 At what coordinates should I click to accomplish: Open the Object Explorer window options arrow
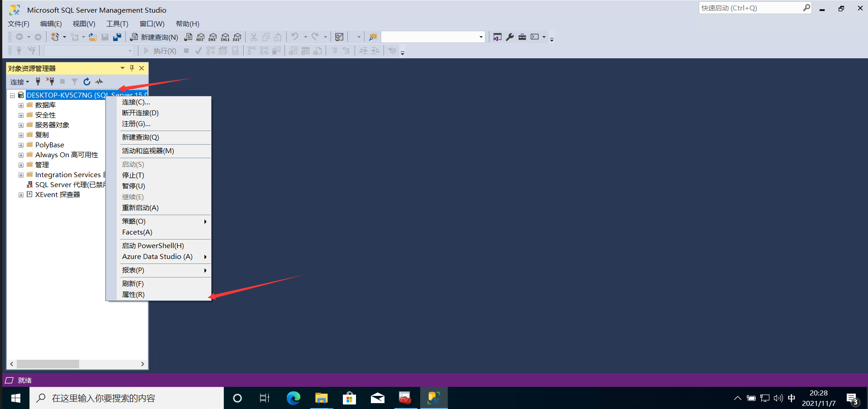(122, 68)
